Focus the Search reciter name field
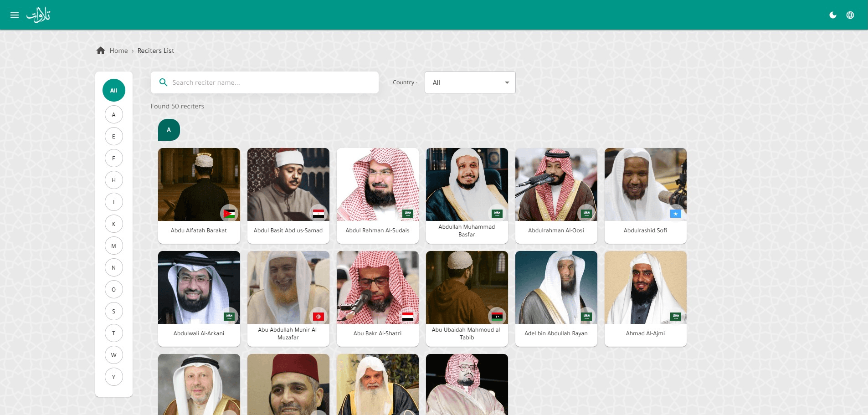 tap(265, 82)
